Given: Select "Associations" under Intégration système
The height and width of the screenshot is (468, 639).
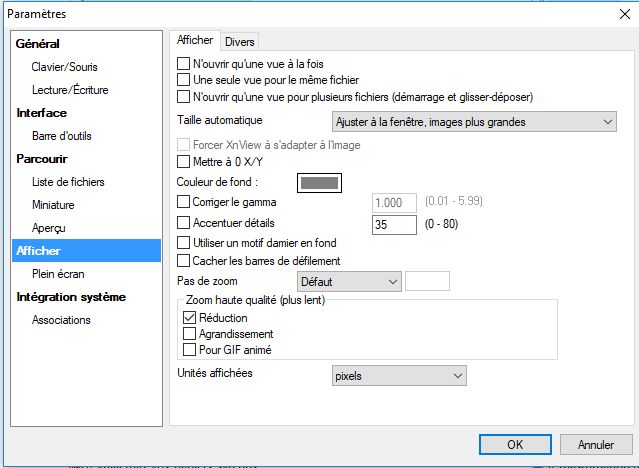Looking at the screenshot, I should pyautogui.click(x=61, y=320).
